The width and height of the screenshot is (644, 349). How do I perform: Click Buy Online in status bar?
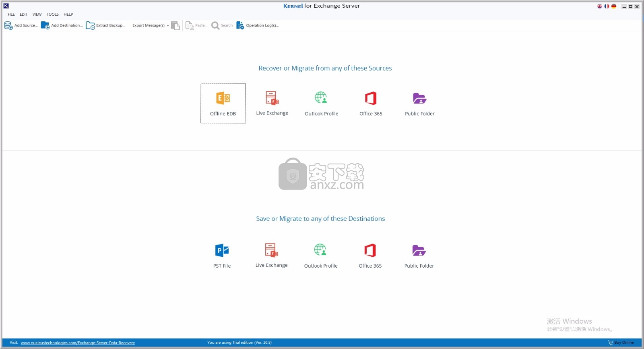tap(621, 343)
